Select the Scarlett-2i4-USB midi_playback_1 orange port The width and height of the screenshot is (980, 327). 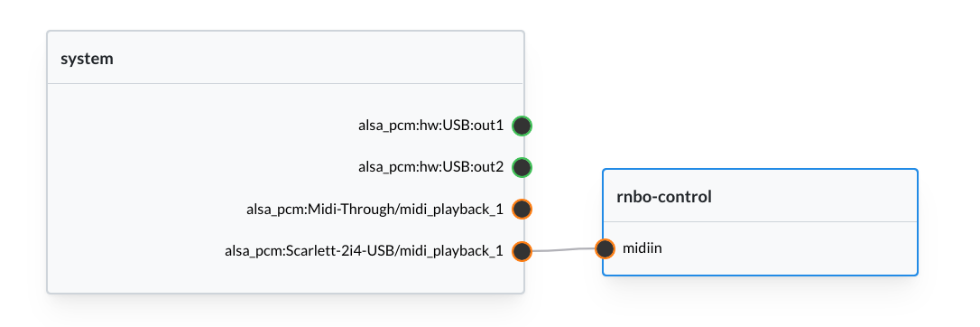click(x=522, y=251)
